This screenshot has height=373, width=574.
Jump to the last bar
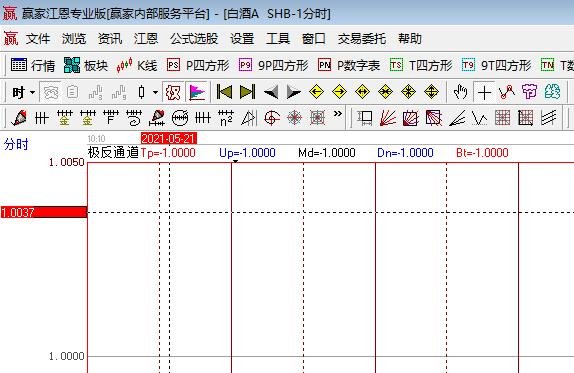247,92
